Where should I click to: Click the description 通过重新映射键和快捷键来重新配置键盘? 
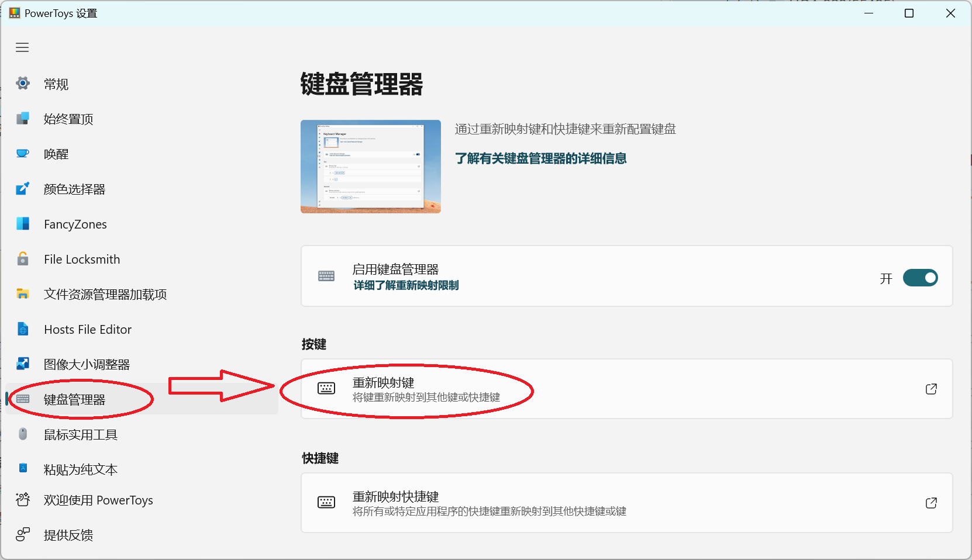[x=565, y=129]
